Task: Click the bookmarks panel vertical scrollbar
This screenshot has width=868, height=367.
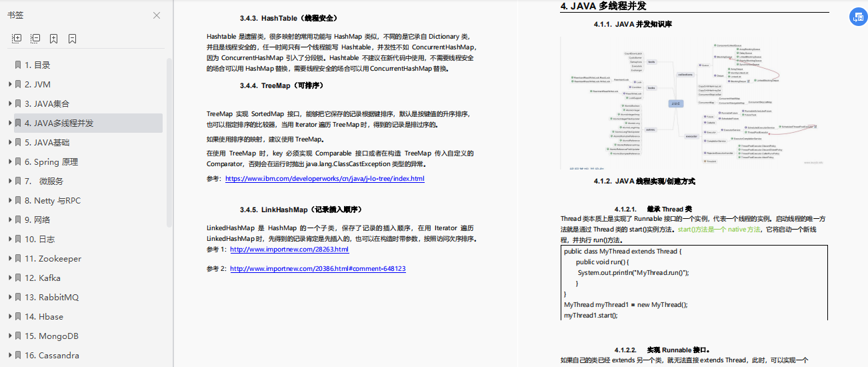Action: 169,141
